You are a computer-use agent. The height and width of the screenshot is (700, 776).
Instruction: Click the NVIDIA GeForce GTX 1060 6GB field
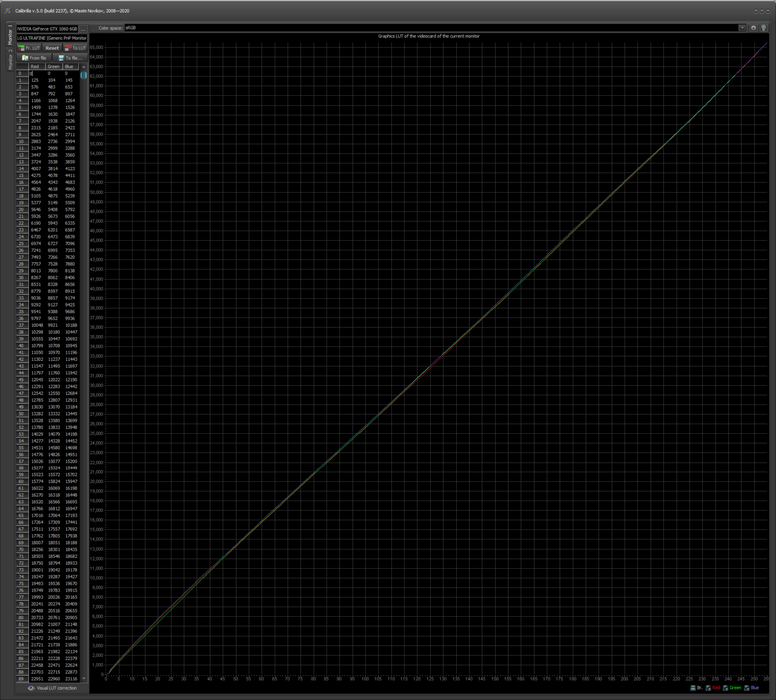[x=48, y=29]
